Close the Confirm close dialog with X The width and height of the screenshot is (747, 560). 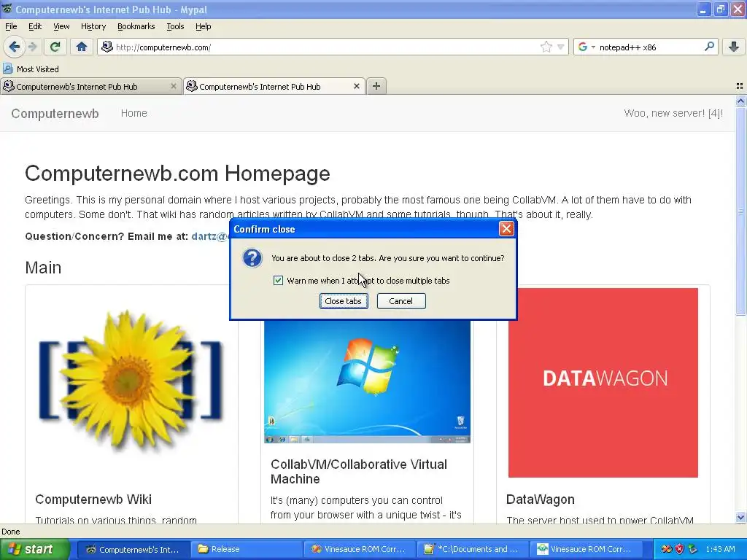pyautogui.click(x=506, y=229)
